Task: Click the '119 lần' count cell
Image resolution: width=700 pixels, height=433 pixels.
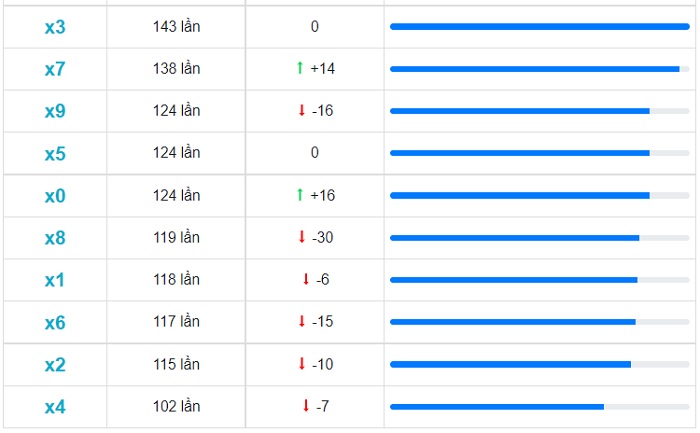Action: click(176, 237)
